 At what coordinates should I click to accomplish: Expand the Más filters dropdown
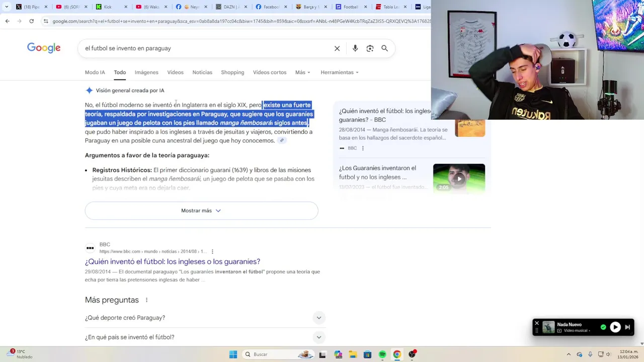303,72
